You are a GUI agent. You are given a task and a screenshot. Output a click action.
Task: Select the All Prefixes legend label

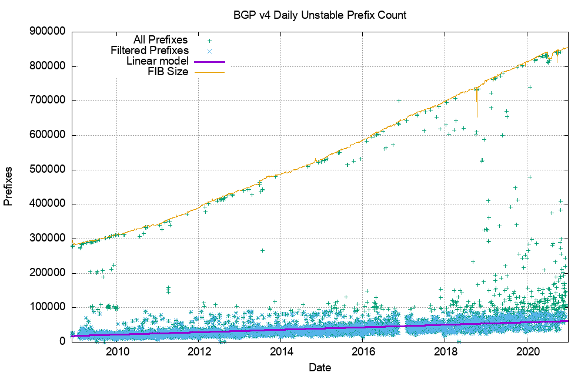pos(161,41)
